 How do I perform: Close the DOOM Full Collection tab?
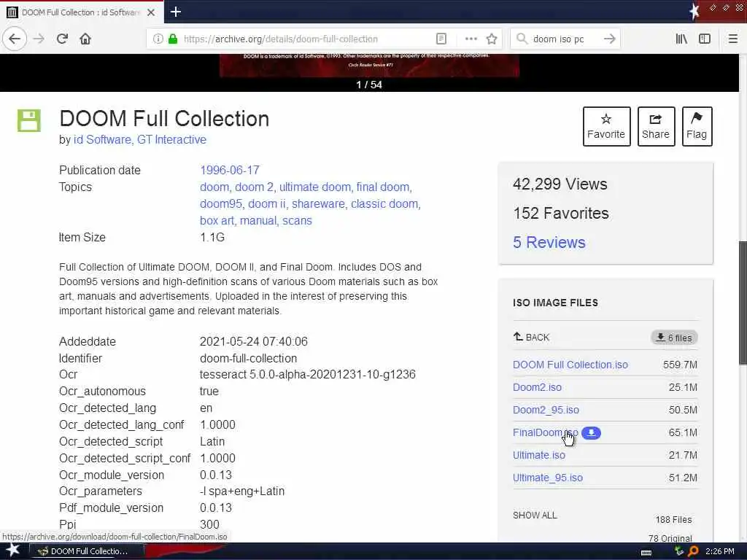tap(151, 12)
